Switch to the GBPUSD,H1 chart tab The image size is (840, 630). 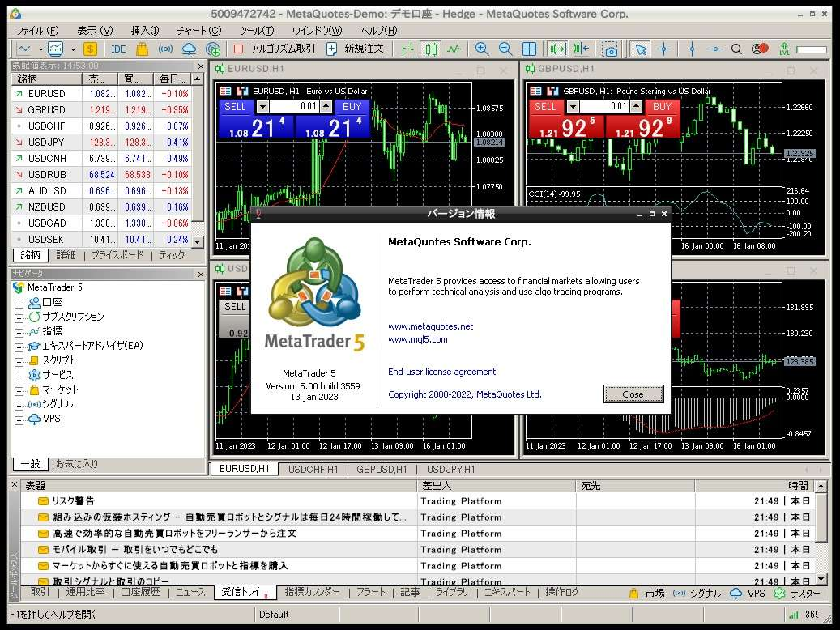(x=382, y=470)
